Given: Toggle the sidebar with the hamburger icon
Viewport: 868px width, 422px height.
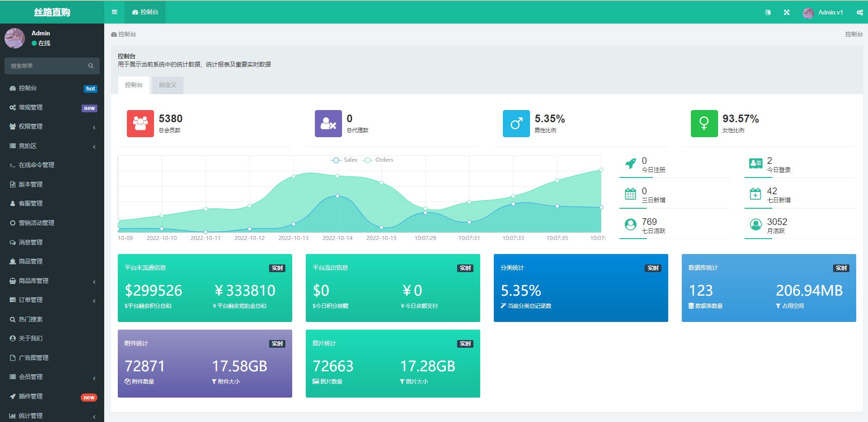Looking at the screenshot, I should coord(115,12).
